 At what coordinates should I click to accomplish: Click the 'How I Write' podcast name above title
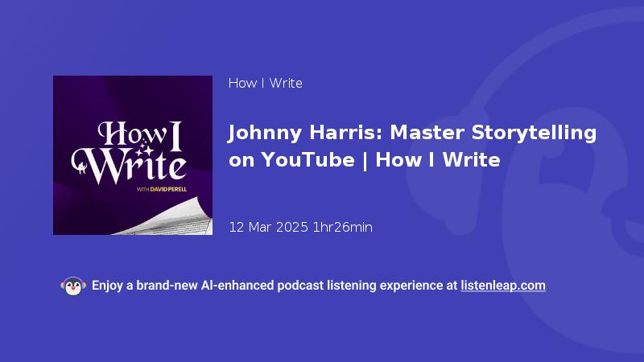coord(266,84)
